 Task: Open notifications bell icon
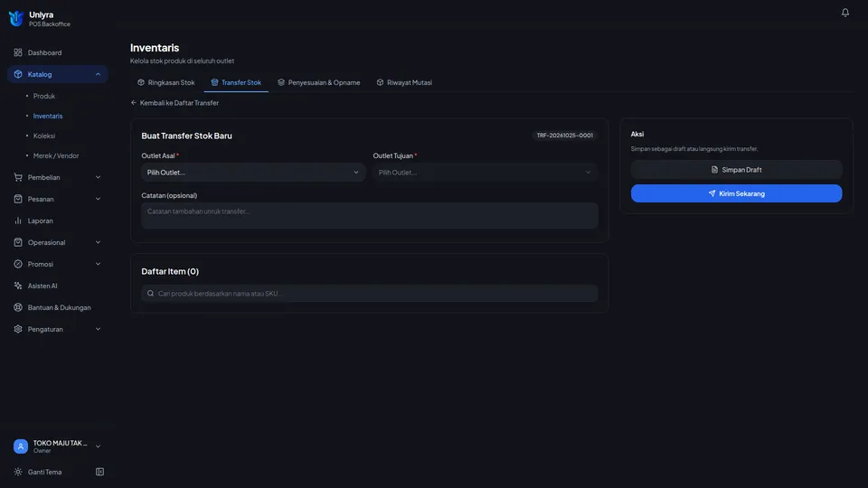[844, 12]
